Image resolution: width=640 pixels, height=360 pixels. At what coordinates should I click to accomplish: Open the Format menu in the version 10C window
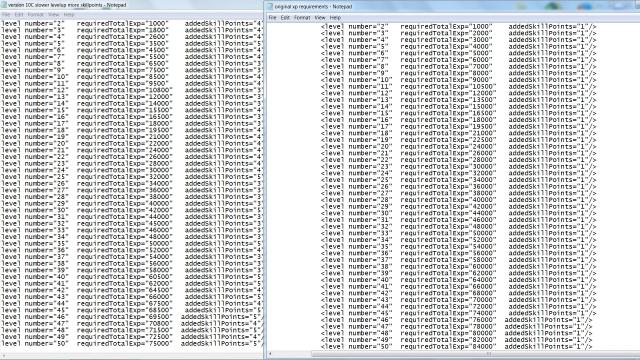tap(36, 14)
